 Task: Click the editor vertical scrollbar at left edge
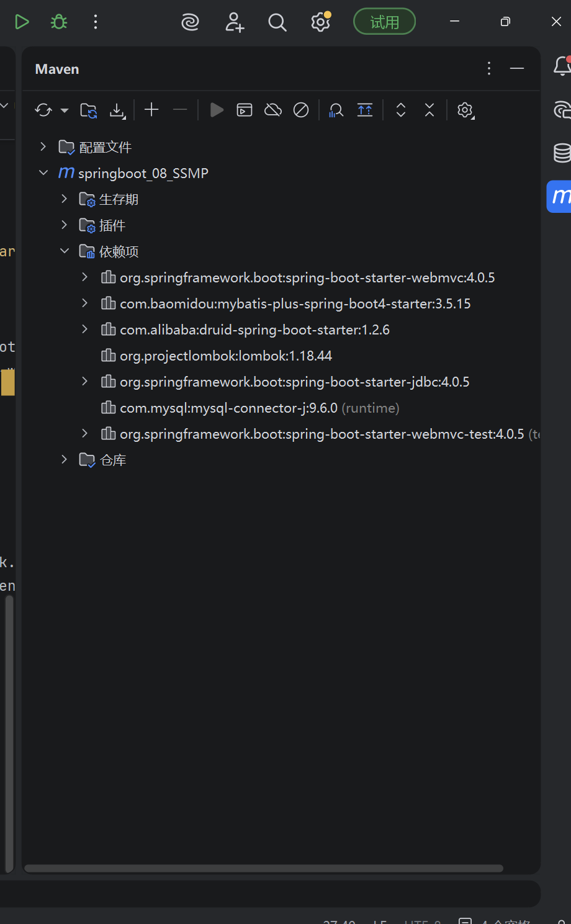[x=9, y=733]
